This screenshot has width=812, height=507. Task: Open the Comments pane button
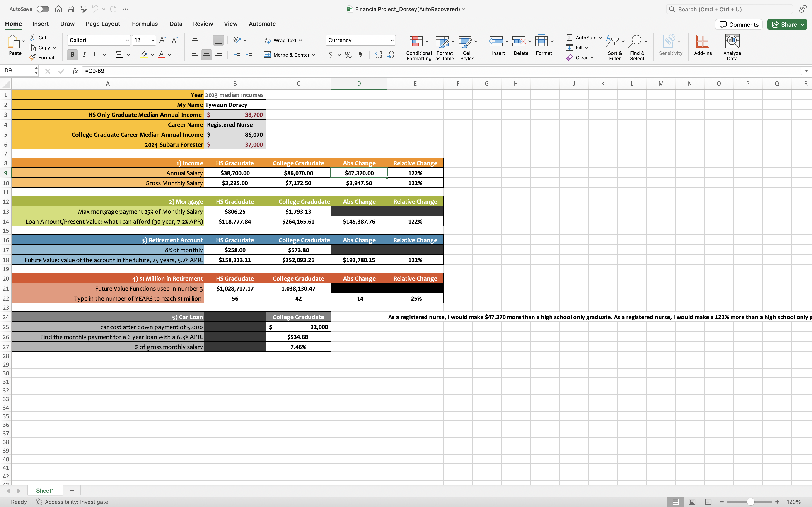(x=739, y=24)
